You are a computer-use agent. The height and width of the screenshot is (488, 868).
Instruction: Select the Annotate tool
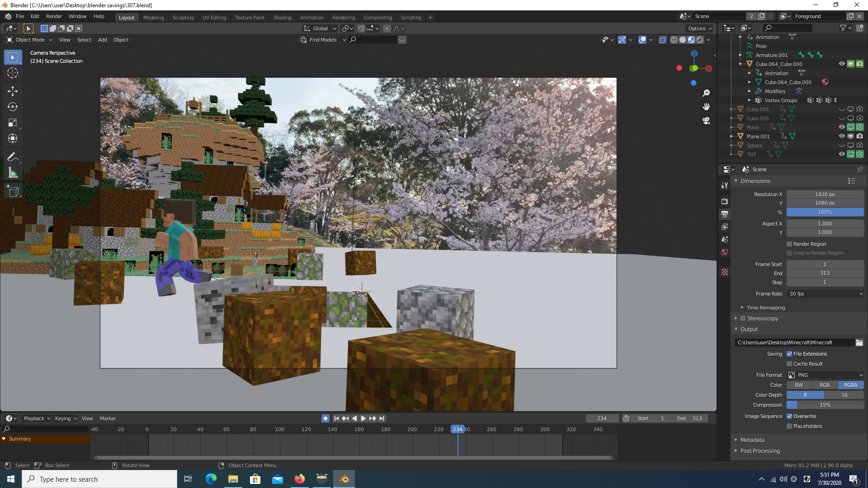coord(13,157)
